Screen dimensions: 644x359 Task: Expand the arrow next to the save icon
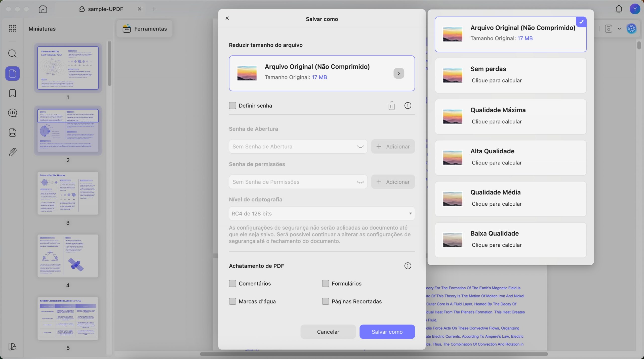(x=619, y=29)
